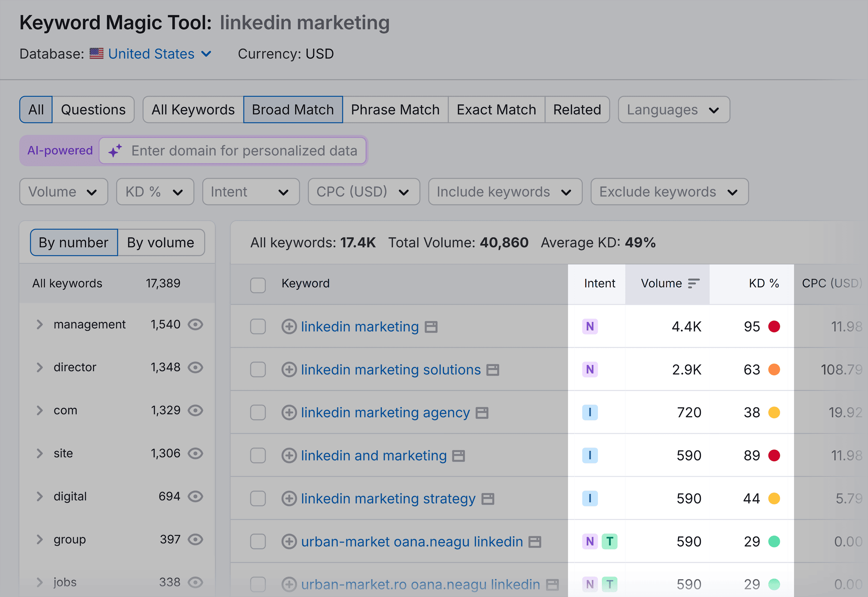This screenshot has width=868, height=597.
Task: Open the Languages dropdown
Action: point(673,109)
